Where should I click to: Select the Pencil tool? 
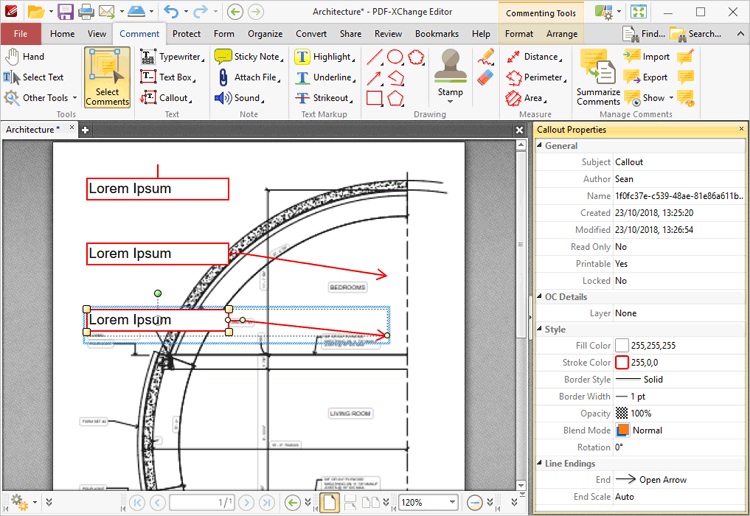(x=485, y=57)
